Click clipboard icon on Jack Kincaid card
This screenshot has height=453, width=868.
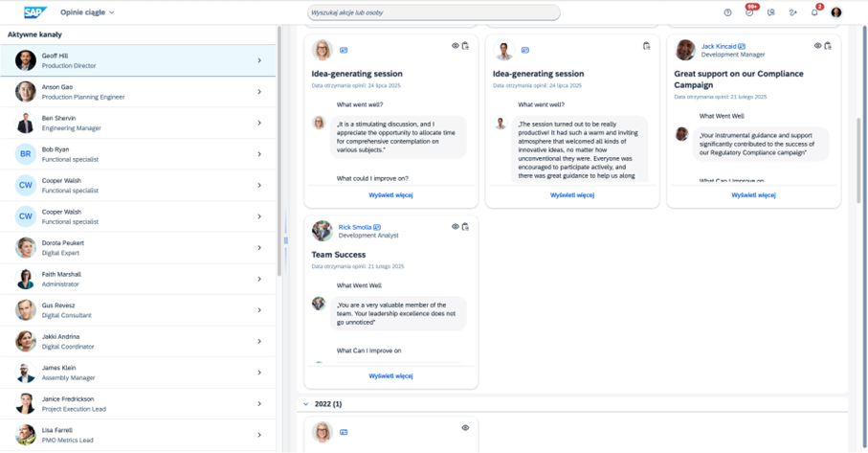[828, 46]
